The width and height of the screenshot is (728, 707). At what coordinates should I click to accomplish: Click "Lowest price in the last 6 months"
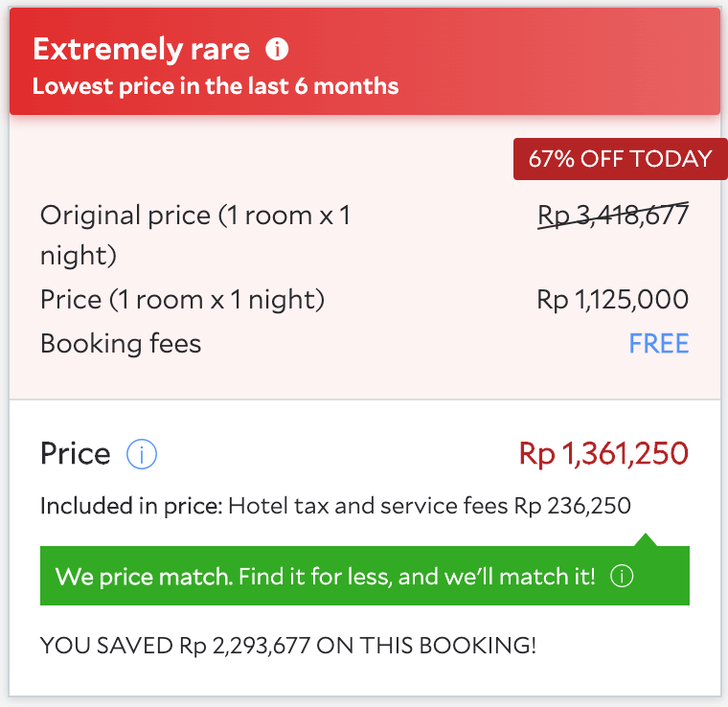coord(216,86)
